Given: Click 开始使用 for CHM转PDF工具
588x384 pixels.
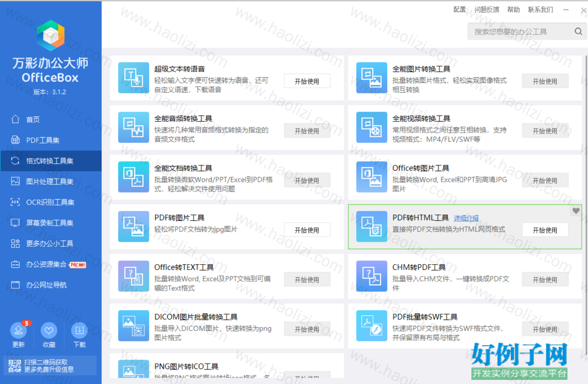Looking at the screenshot, I should tap(545, 279).
